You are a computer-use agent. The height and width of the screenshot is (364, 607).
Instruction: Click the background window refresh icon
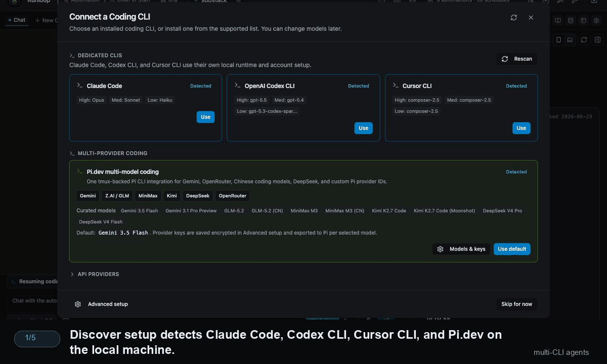584,40
